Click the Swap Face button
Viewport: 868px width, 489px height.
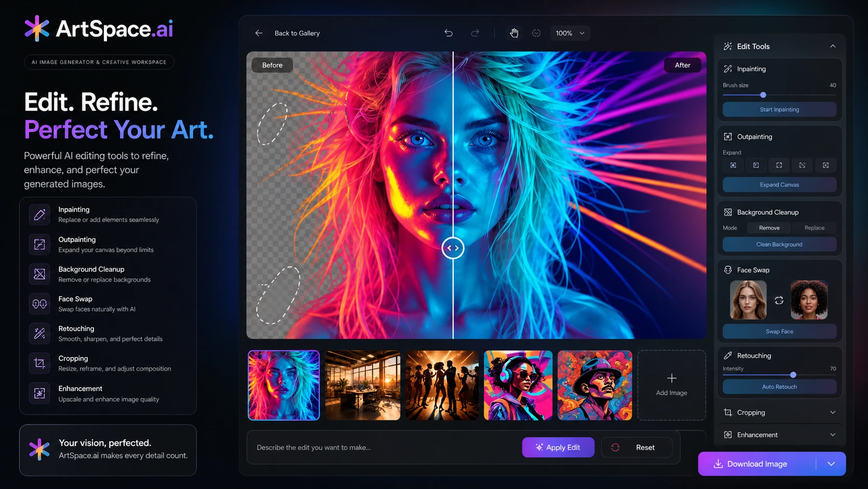tap(779, 332)
